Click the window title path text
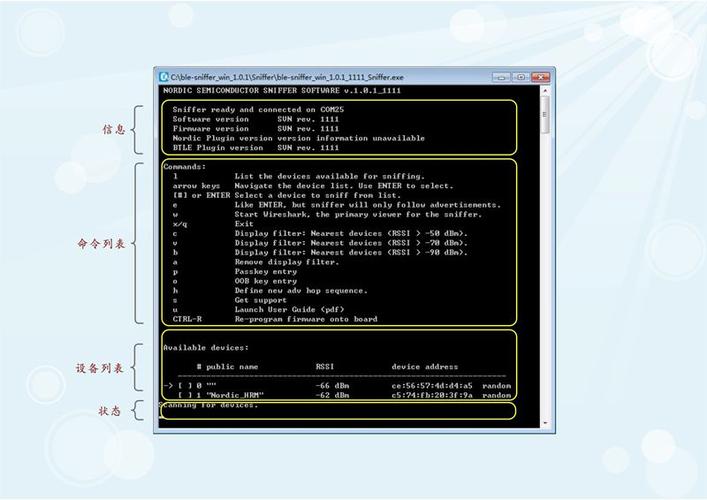 (287, 77)
